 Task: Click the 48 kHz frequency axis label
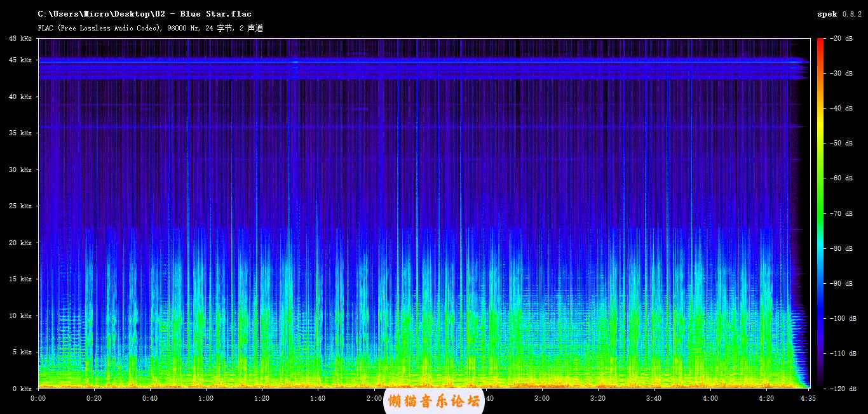tap(20, 39)
